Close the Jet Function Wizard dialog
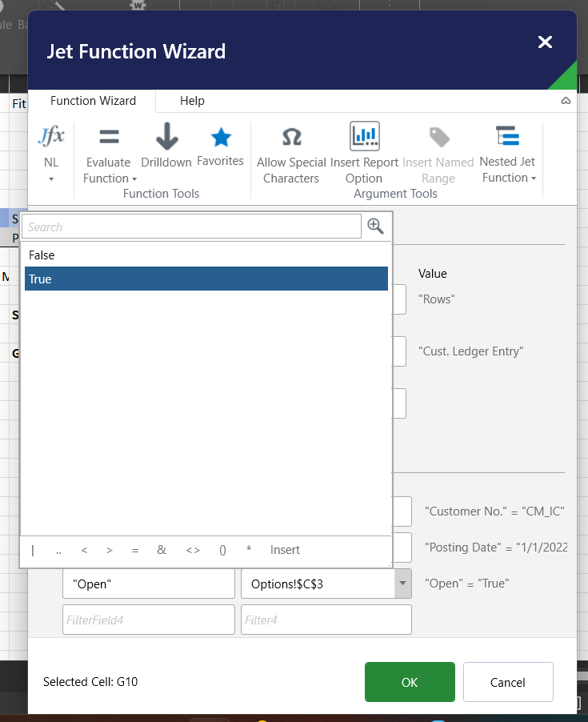Image resolution: width=588 pixels, height=722 pixels. 546,42
